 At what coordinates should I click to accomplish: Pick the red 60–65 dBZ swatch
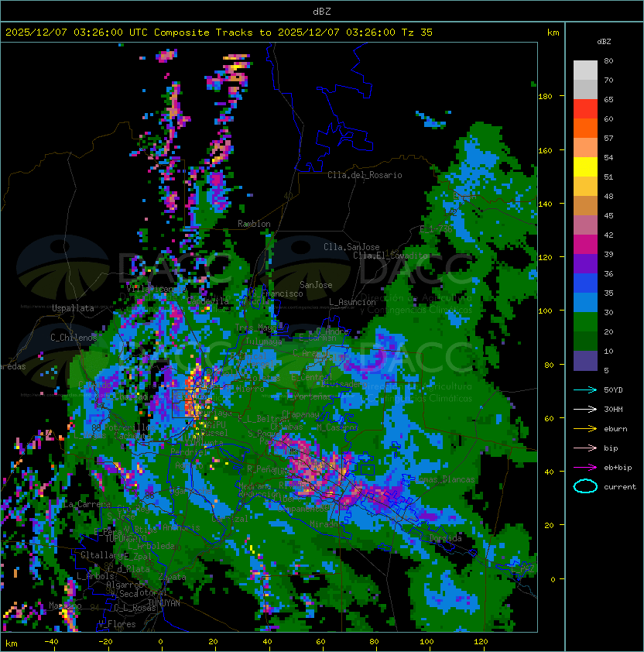[x=585, y=109]
